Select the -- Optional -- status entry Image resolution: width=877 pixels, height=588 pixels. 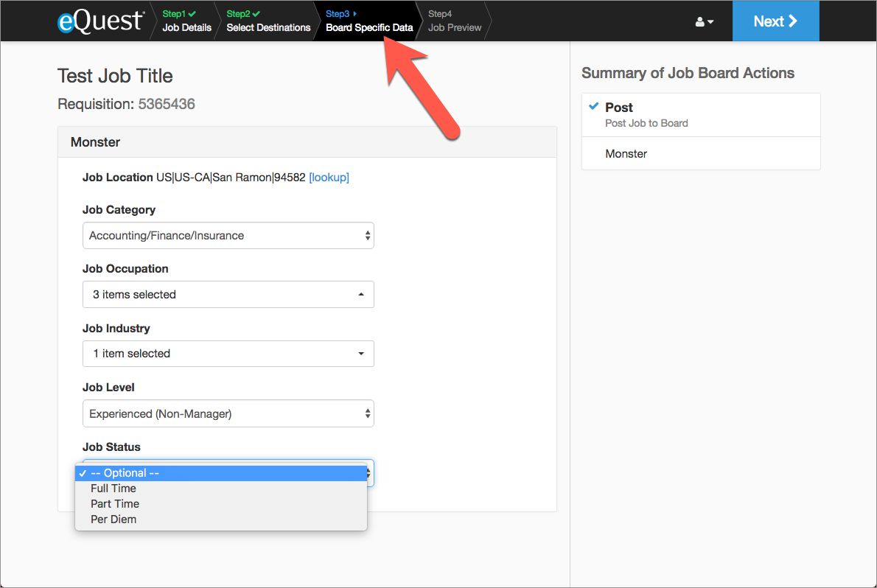coord(125,473)
